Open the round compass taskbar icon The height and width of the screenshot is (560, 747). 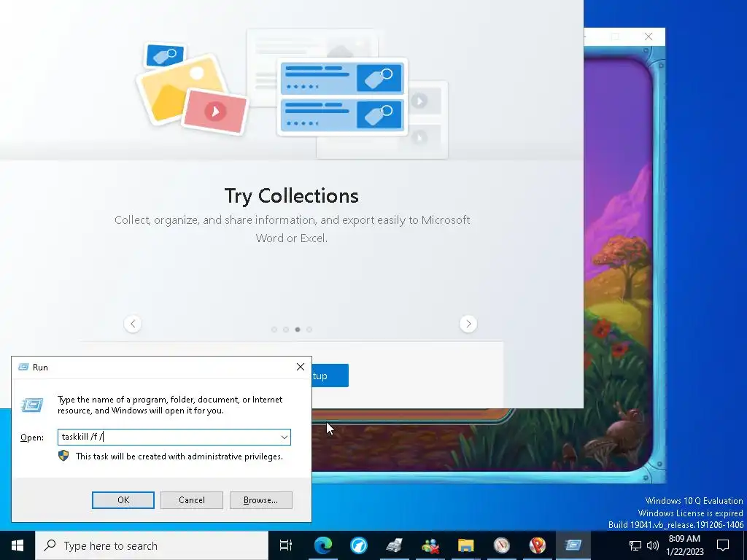[502, 545]
